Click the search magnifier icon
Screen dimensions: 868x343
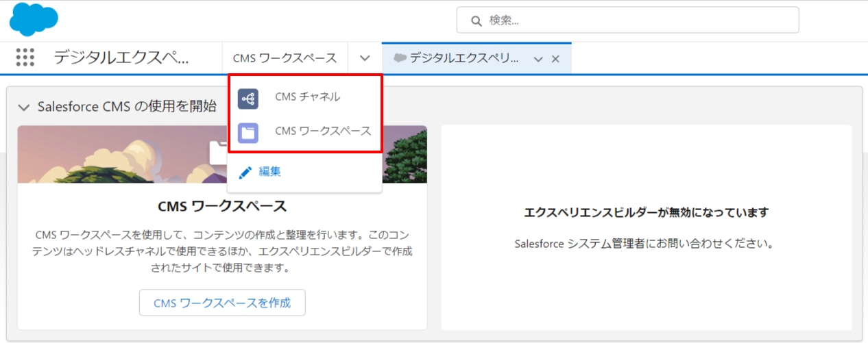477,21
